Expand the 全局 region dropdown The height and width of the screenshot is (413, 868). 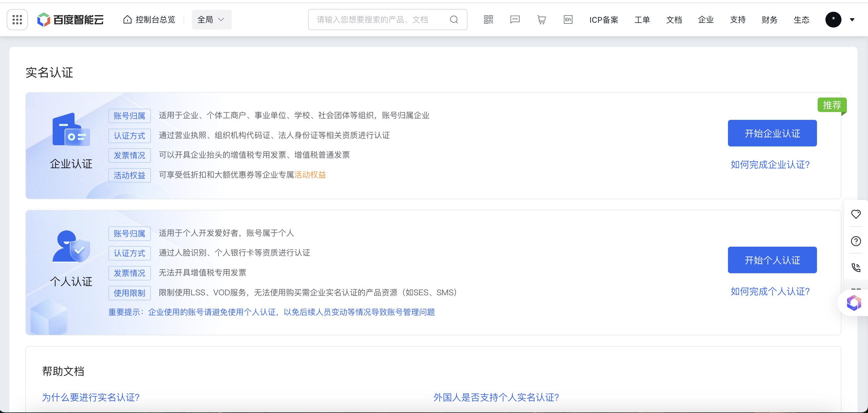[x=212, y=20]
